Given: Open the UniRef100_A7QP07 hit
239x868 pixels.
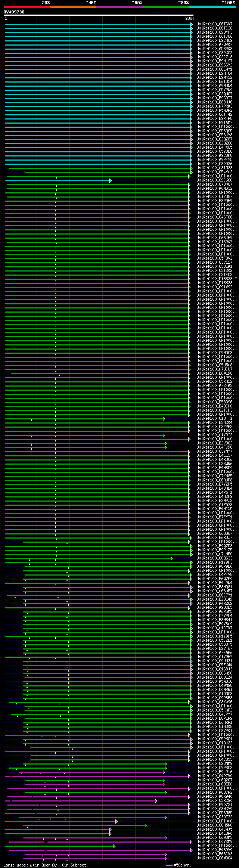Looking at the screenshot, I should (x=214, y=44).
